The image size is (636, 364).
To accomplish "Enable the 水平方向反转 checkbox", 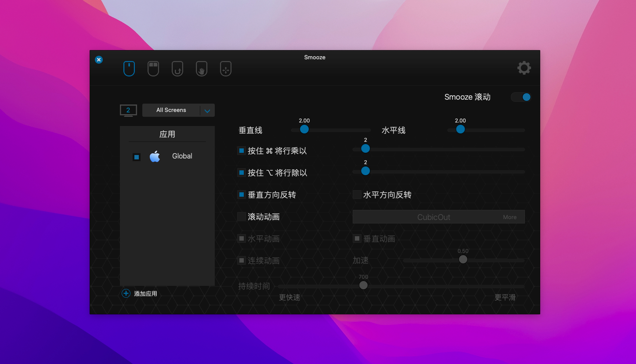I will click(x=357, y=195).
